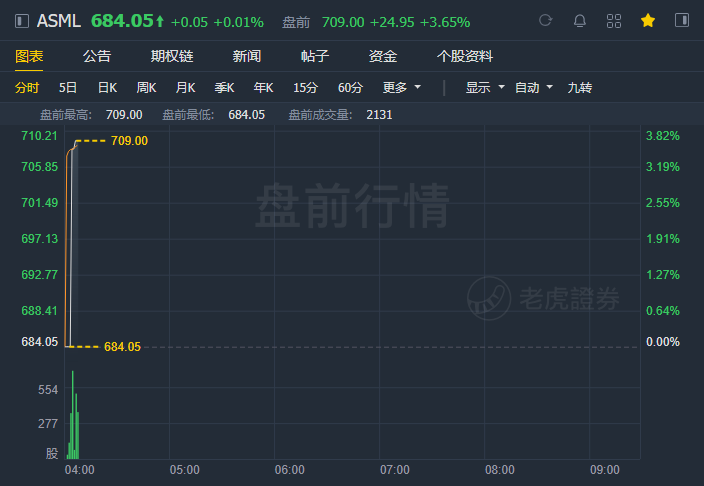The height and width of the screenshot is (486, 704).
Task: Click the 盘前最低 value 684.05
Action: click(246, 115)
